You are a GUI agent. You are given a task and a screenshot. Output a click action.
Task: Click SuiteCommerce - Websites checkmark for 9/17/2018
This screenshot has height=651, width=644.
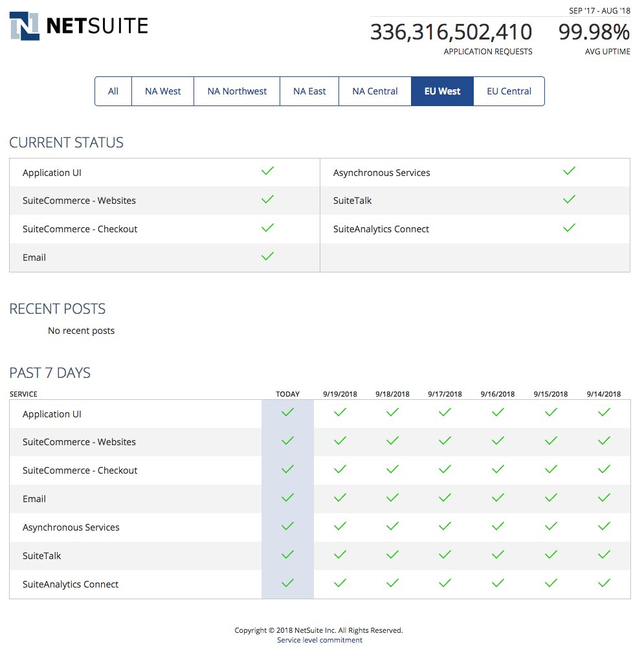pyautogui.click(x=445, y=441)
